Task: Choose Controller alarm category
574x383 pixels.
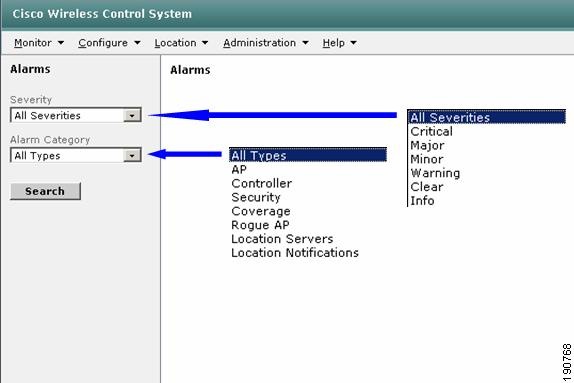Action: 261,183
